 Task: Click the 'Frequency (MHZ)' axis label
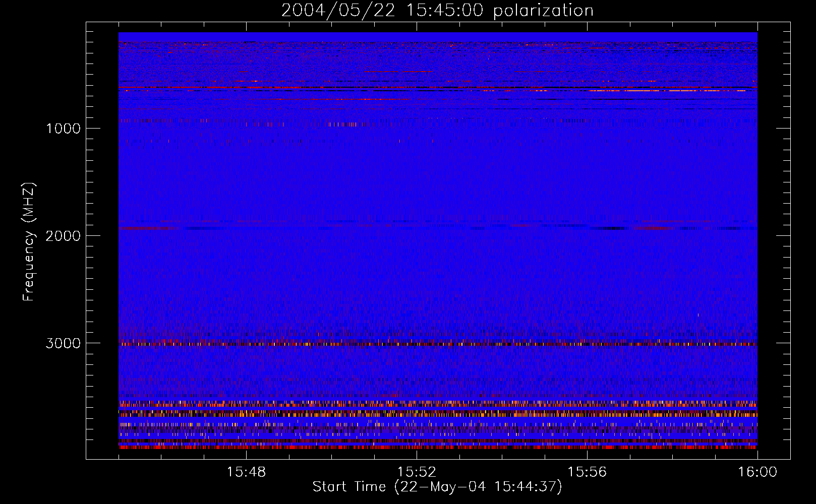(29, 242)
